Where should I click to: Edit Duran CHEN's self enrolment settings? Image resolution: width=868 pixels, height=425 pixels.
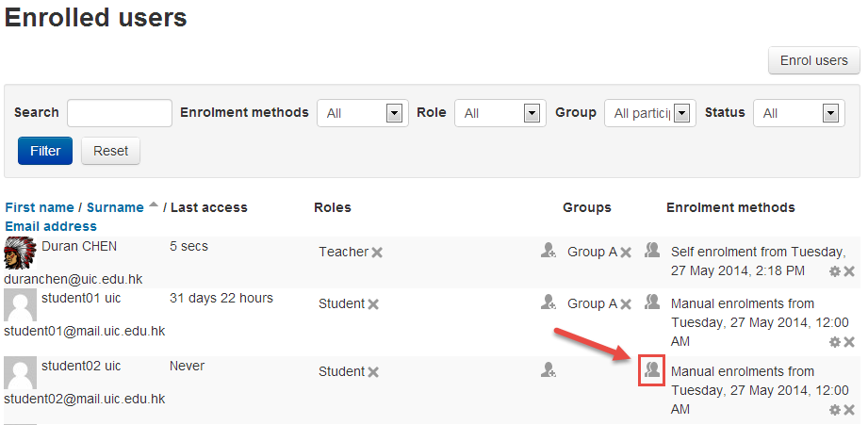[x=834, y=271]
